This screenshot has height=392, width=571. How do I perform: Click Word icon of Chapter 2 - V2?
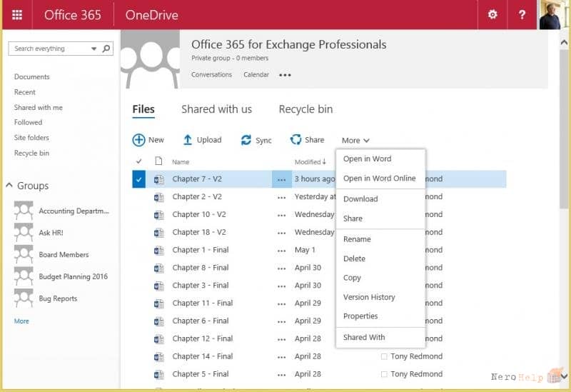pyautogui.click(x=158, y=197)
